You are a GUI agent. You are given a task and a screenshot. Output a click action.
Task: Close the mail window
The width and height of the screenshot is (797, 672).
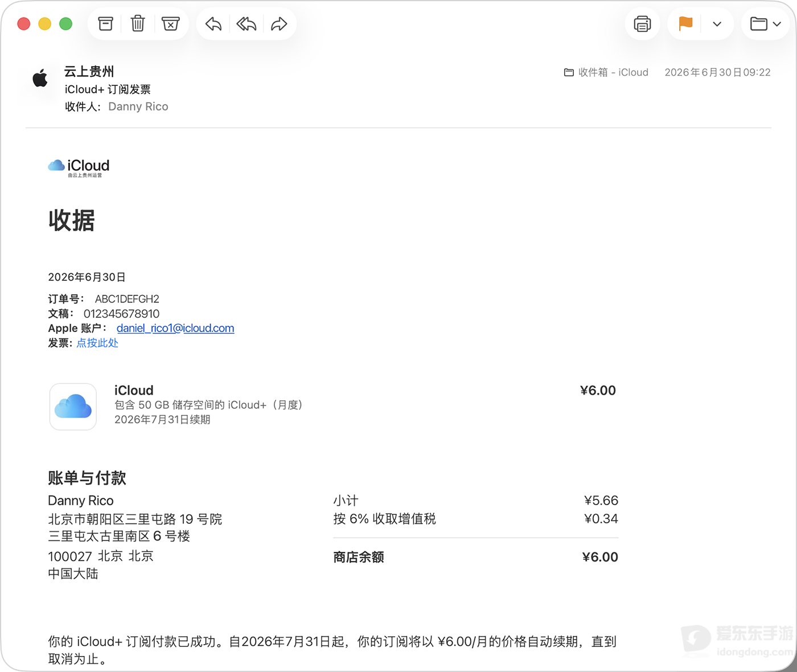[x=24, y=24]
